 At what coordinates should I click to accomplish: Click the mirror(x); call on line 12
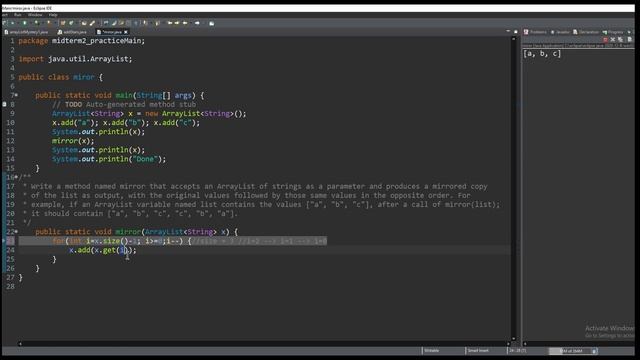[73, 141]
